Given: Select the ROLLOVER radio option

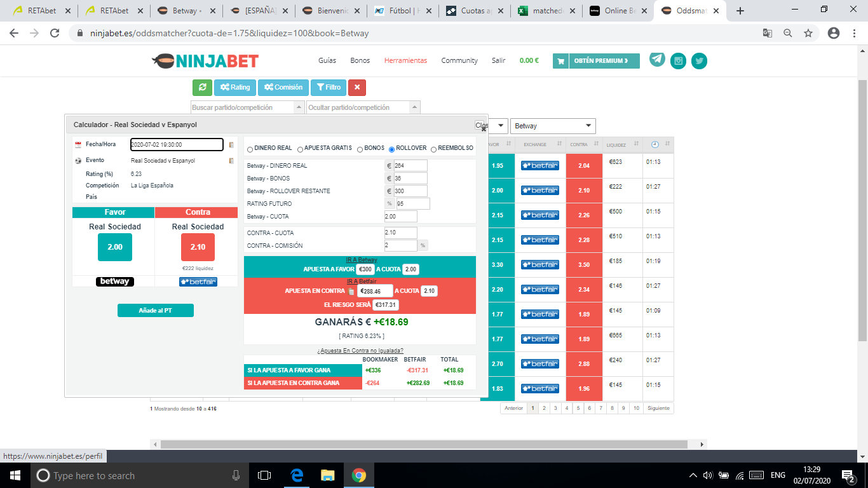Looking at the screenshot, I should (392, 149).
